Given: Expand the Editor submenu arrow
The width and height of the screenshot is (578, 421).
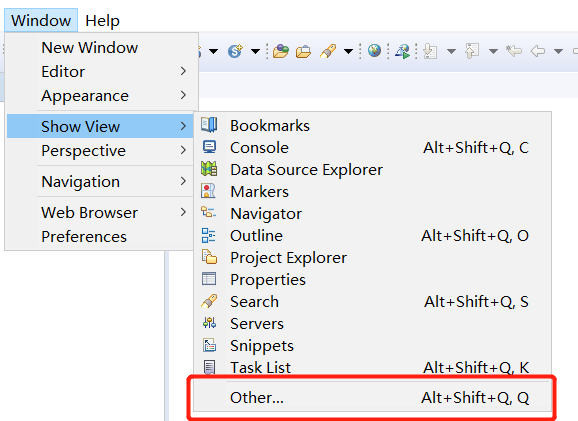Looking at the screenshot, I should [183, 71].
